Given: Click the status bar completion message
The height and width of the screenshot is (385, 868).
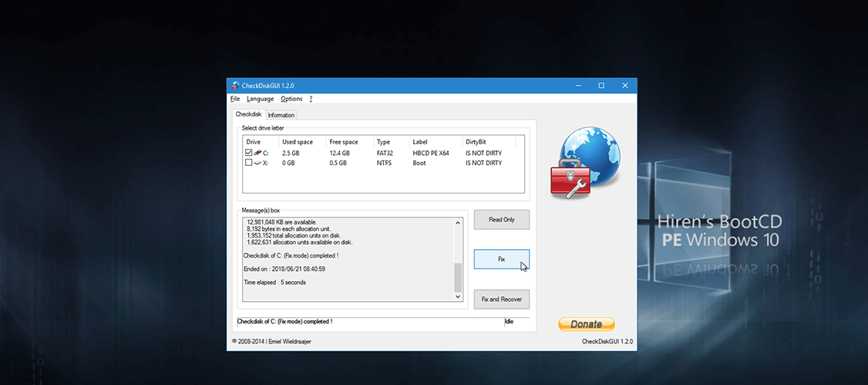Looking at the screenshot, I should point(284,321).
